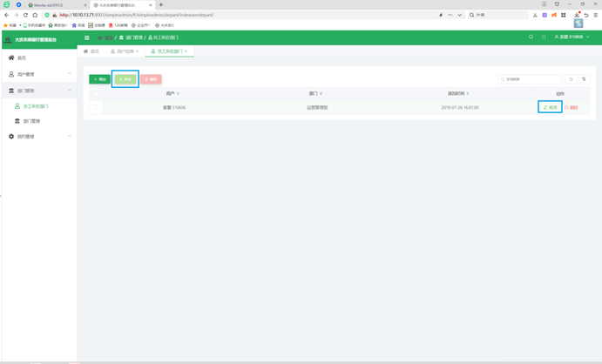Close the 员工所在部门 tab
The width and height of the screenshot is (602, 364).
tap(186, 51)
